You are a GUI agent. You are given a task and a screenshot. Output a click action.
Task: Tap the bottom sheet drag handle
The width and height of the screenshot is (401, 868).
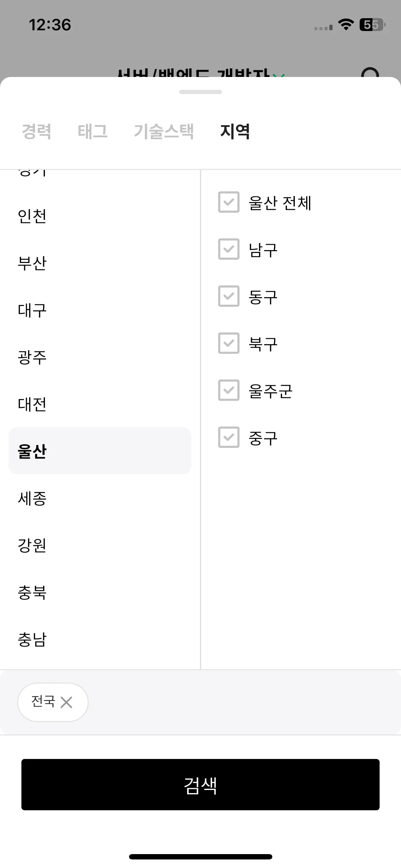tap(200, 92)
